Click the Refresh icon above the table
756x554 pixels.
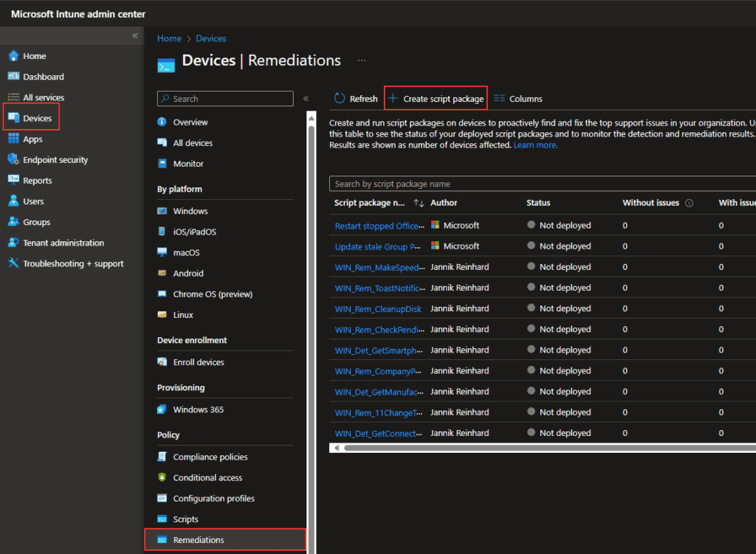(x=355, y=97)
